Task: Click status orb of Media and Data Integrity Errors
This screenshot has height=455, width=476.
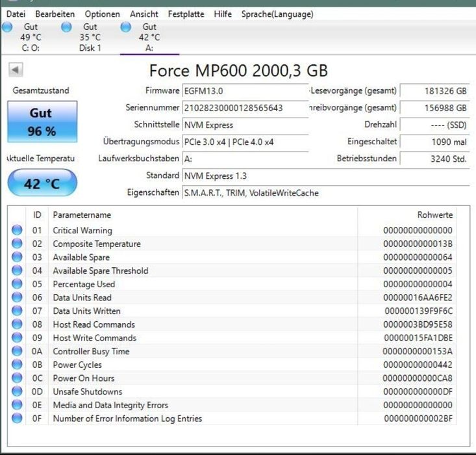Action: 17,404
